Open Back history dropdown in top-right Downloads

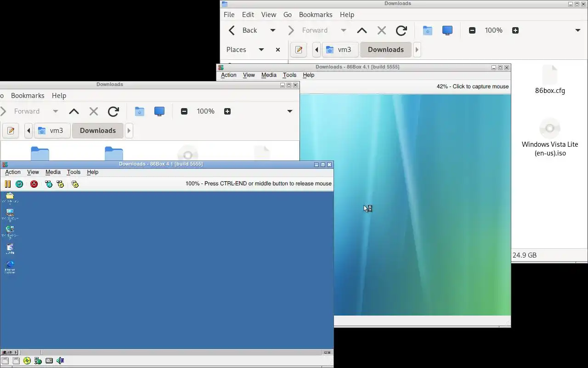tap(272, 30)
